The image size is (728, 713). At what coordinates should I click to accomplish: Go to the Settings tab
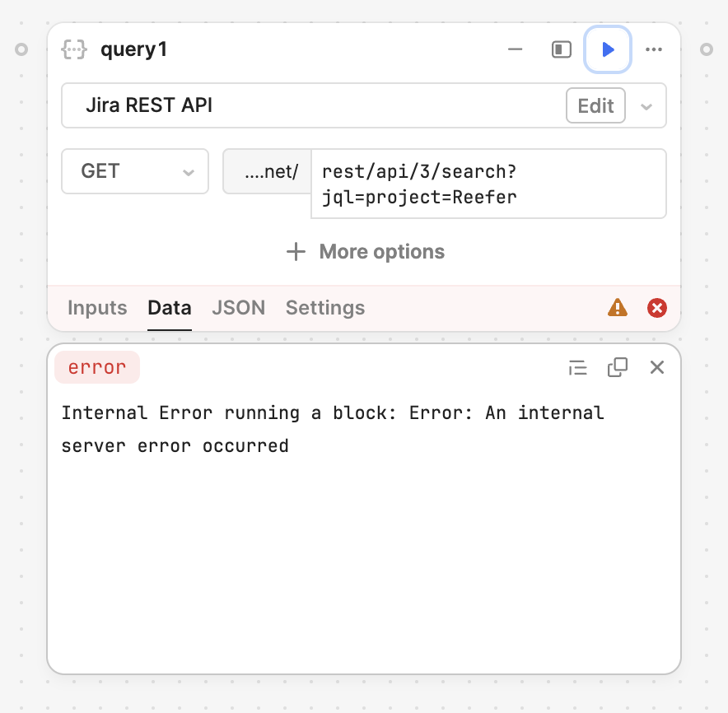coord(325,308)
